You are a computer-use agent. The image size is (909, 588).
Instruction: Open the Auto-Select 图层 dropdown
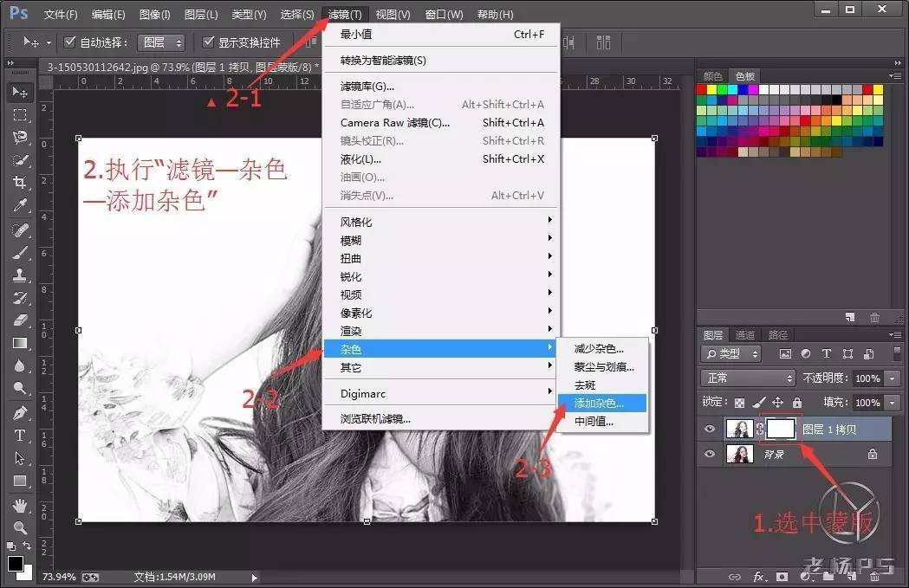click(161, 42)
